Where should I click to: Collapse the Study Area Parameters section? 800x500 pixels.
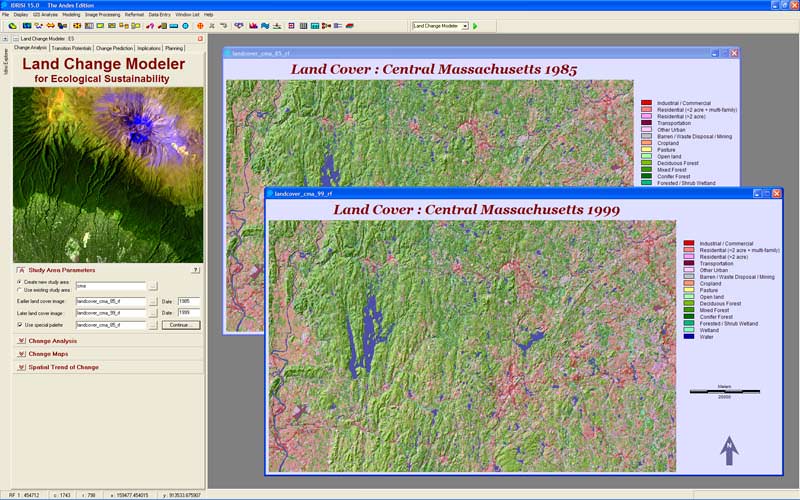(21, 270)
